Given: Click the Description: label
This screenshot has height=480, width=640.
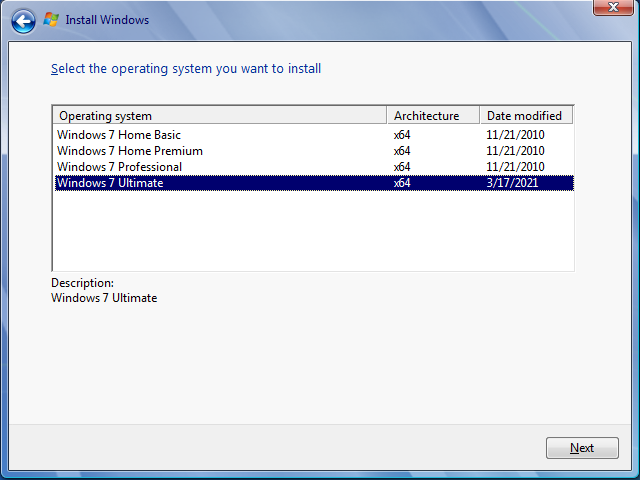Looking at the screenshot, I should (x=82, y=283).
